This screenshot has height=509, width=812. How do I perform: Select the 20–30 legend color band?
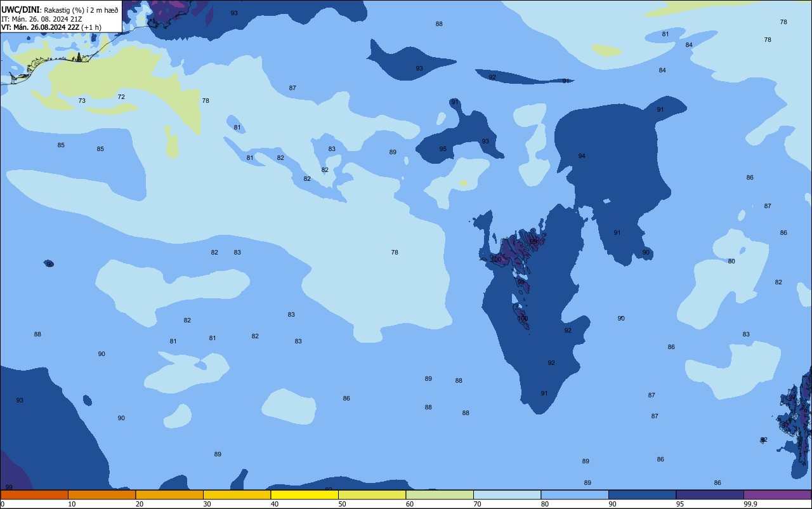pyautogui.click(x=169, y=494)
